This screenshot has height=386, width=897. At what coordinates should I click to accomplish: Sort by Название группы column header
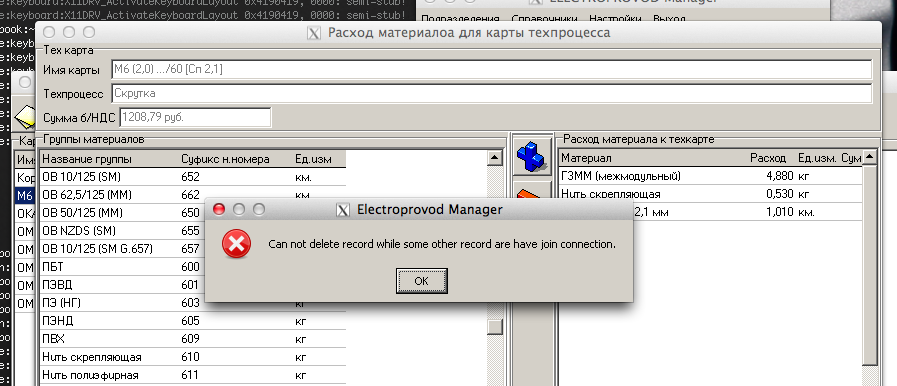86,159
